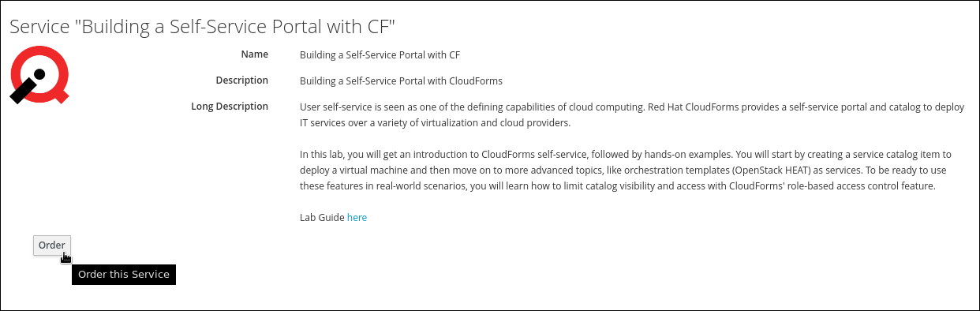Click the Order button

pyautogui.click(x=52, y=245)
